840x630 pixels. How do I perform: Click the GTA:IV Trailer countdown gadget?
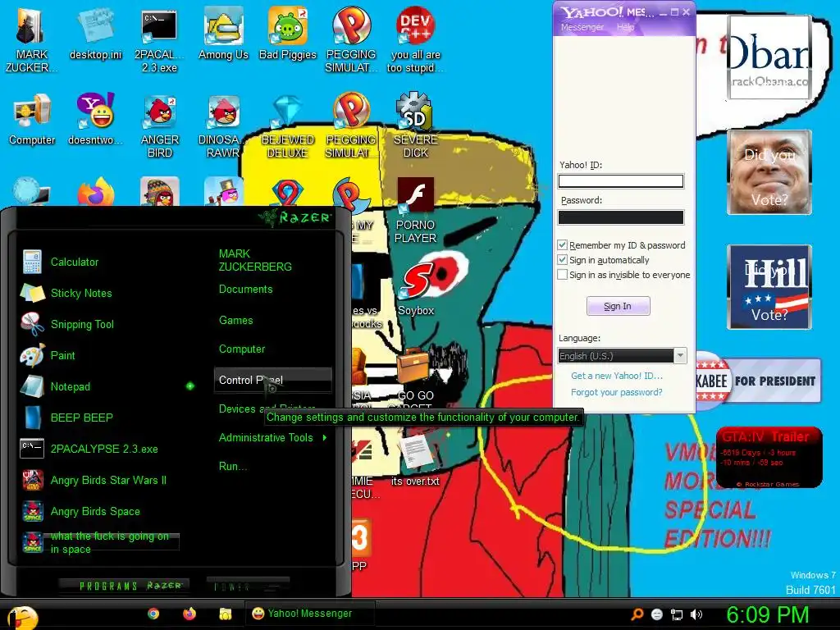769,457
